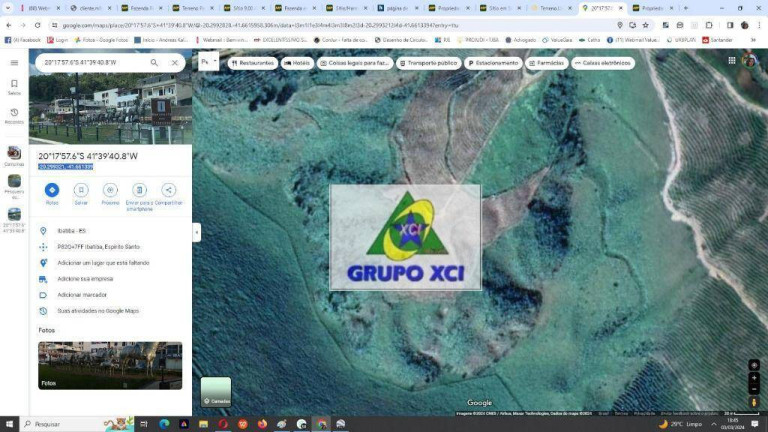Image resolution: width=768 pixels, height=432 pixels.
Task: Open the Facebook bookmark
Action: pyautogui.click(x=23, y=40)
